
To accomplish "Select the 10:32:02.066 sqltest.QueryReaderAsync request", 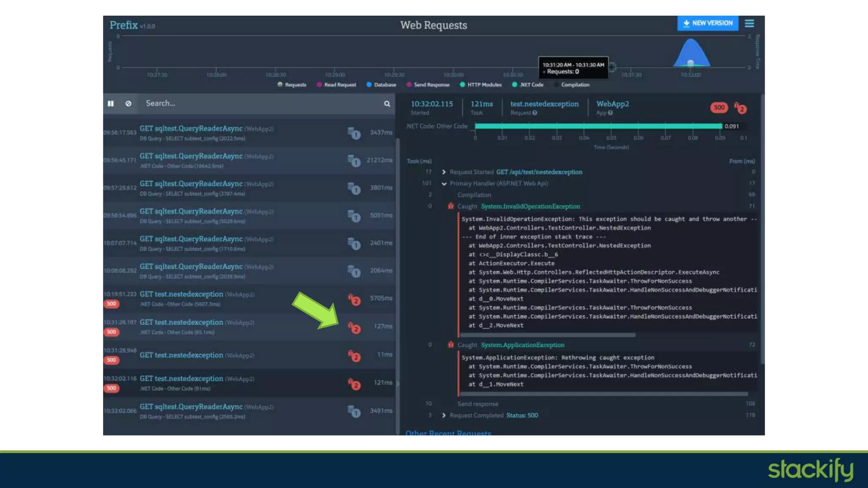I will point(191,407).
